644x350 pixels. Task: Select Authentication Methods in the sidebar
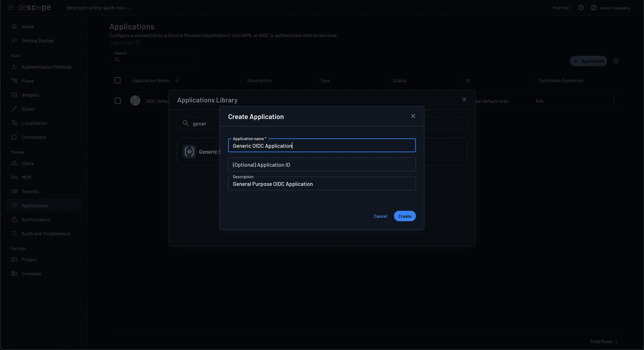click(46, 67)
